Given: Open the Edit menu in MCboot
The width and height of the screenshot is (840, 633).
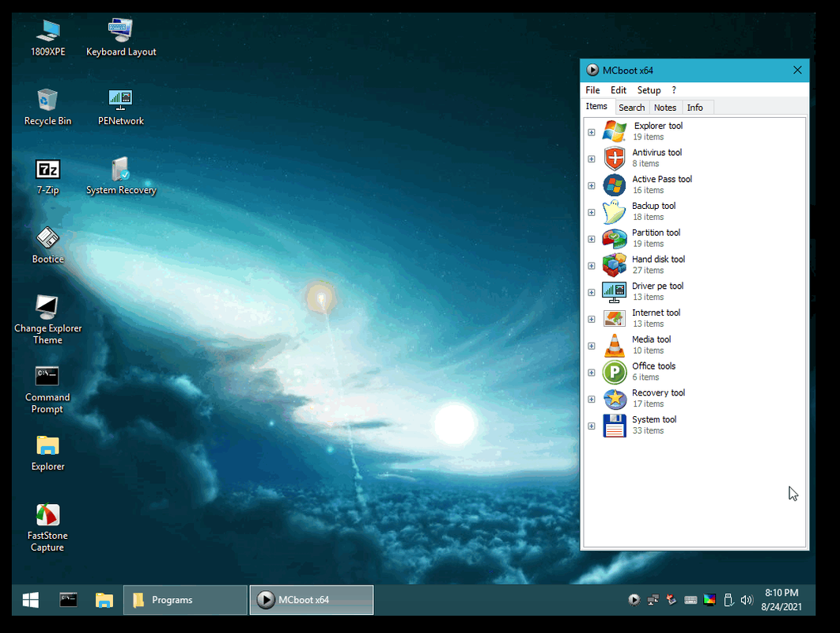Looking at the screenshot, I should pyautogui.click(x=619, y=90).
